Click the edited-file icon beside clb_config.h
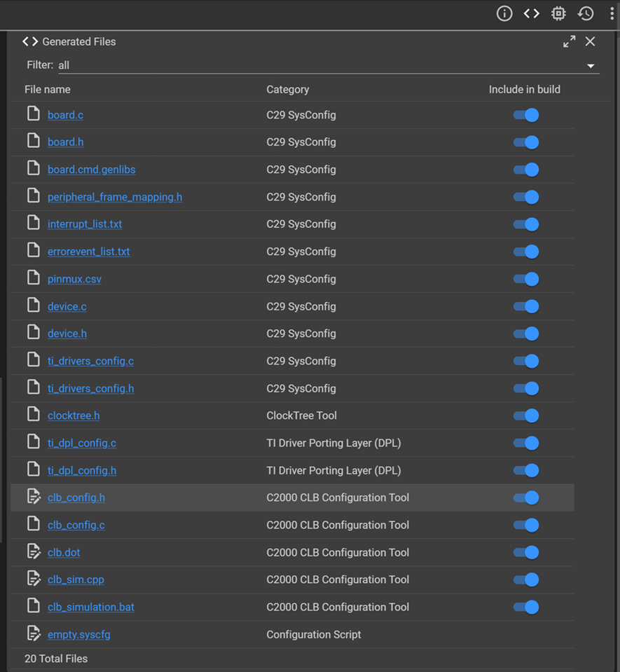 click(x=34, y=496)
